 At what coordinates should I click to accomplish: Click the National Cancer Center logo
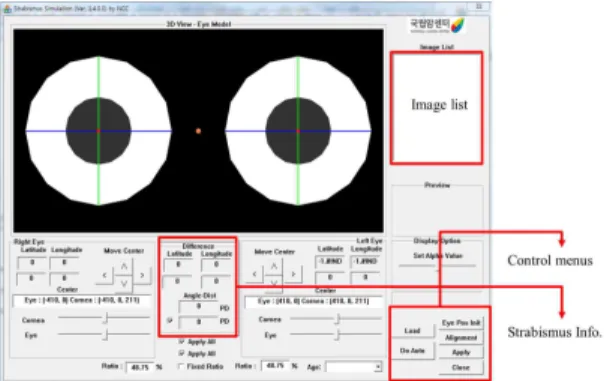pos(437,25)
